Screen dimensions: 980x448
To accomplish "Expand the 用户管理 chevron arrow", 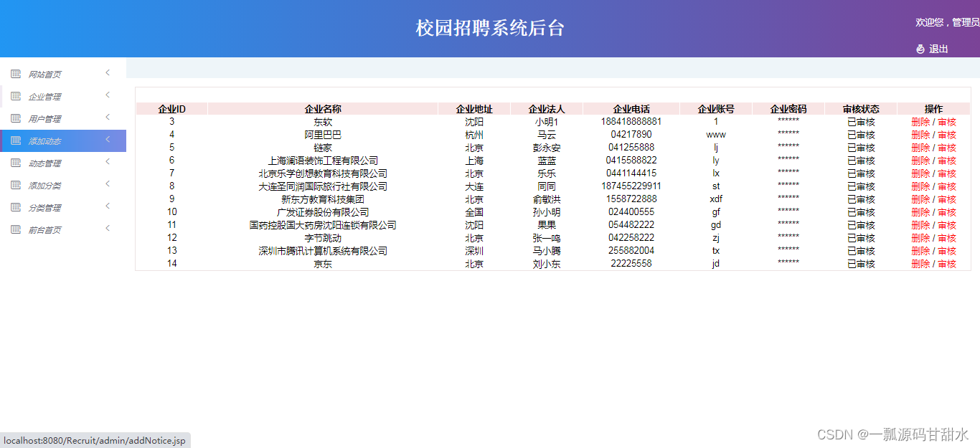I will point(108,117).
